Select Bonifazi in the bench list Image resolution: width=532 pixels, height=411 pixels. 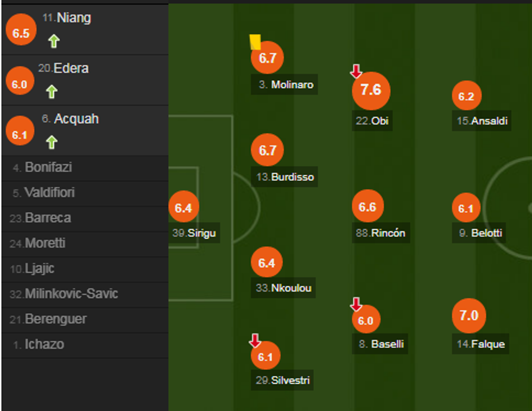tap(48, 168)
